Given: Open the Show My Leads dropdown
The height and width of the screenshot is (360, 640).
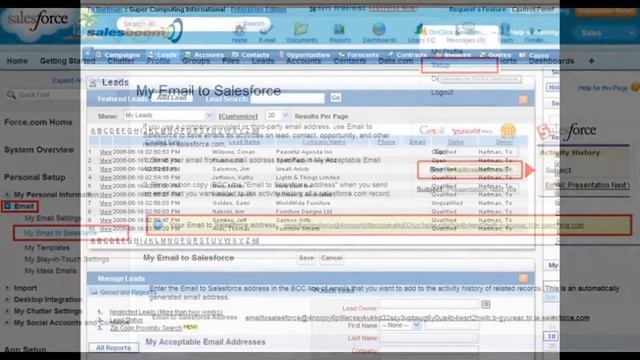Looking at the screenshot, I should click(168, 116).
